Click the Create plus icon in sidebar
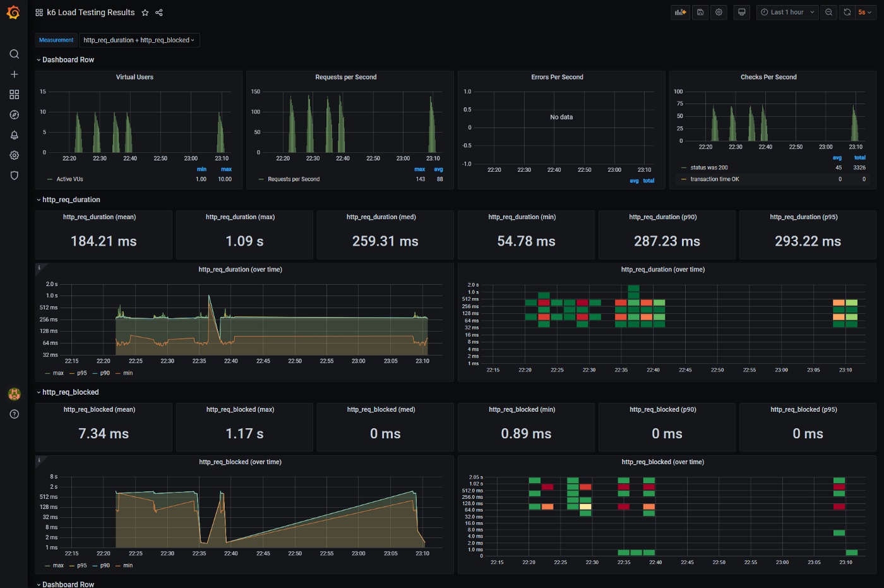The height and width of the screenshot is (588, 884). coord(14,75)
